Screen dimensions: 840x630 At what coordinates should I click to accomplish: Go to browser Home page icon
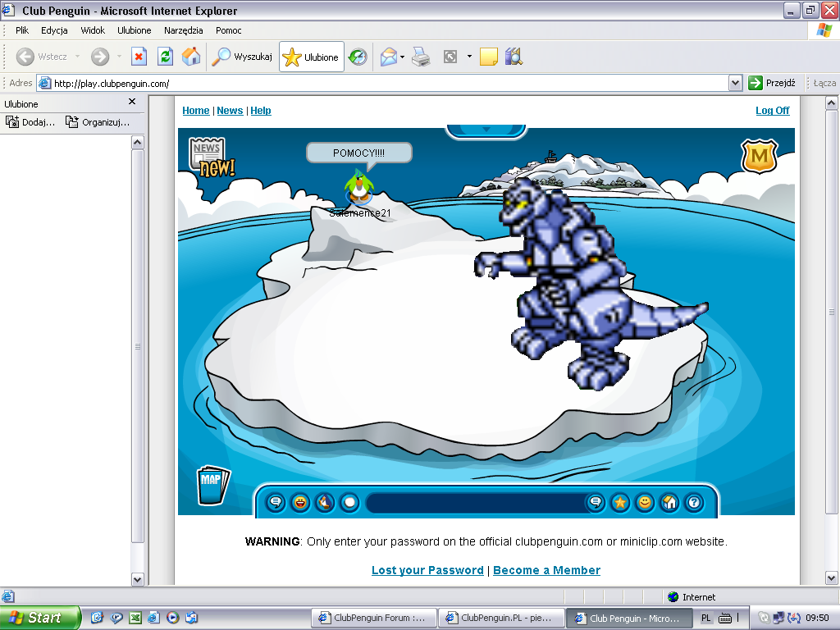tap(191, 57)
